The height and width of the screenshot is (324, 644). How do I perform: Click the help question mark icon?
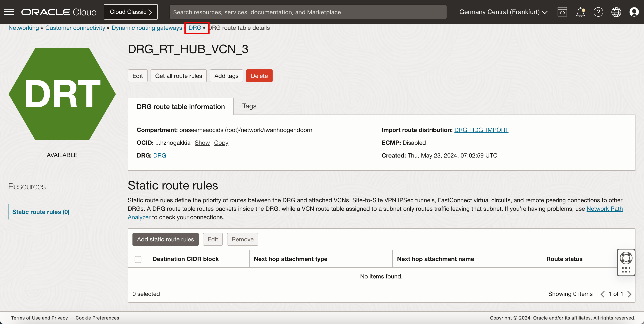pos(598,12)
